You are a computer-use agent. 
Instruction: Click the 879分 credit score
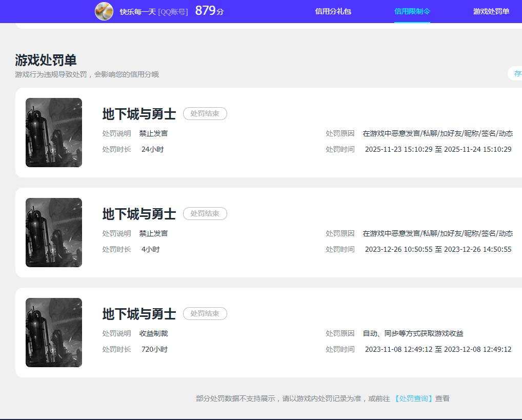click(x=209, y=11)
